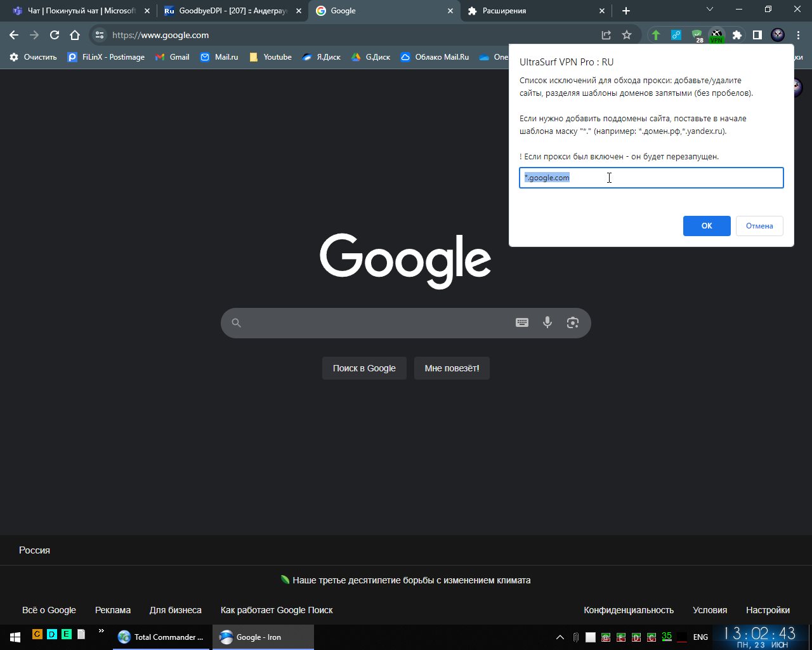
Task: Open the Условия footer link
Action: [710, 610]
